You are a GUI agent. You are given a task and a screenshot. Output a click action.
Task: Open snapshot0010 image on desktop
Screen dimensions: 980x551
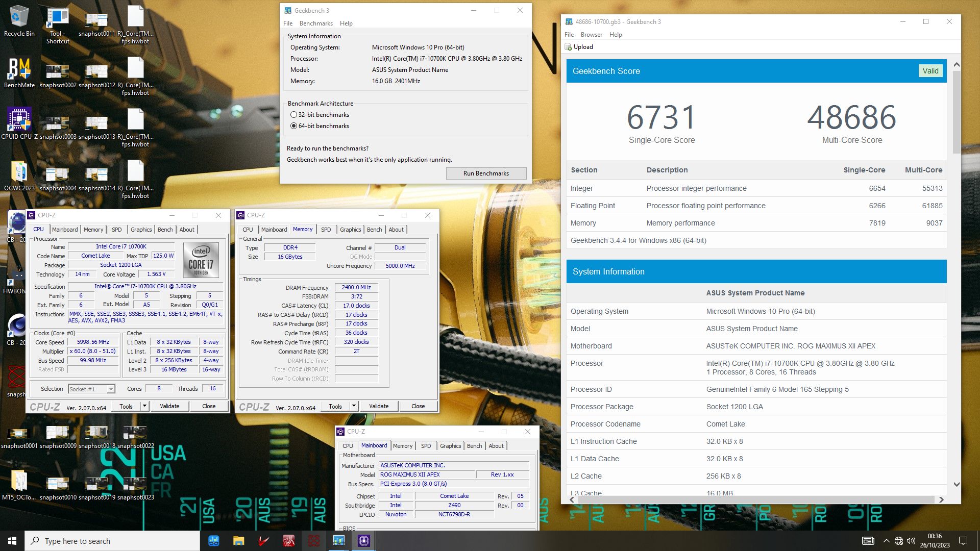(58, 488)
